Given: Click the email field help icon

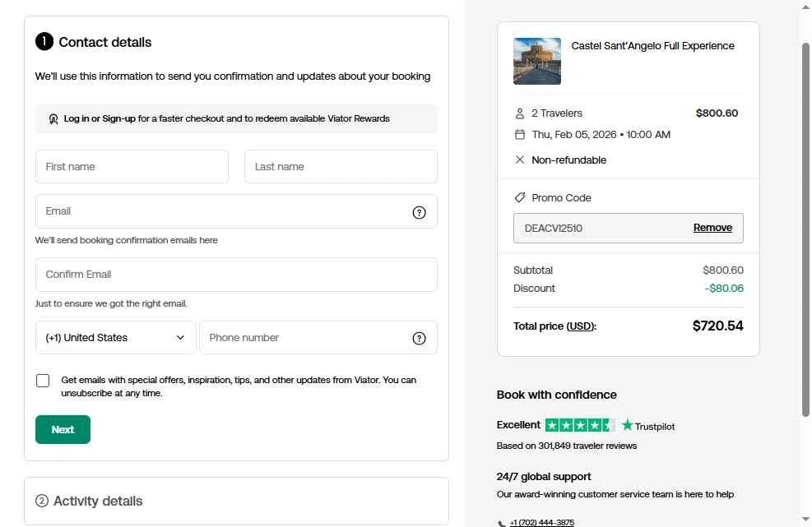Looking at the screenshot, I should pos(419,212).
